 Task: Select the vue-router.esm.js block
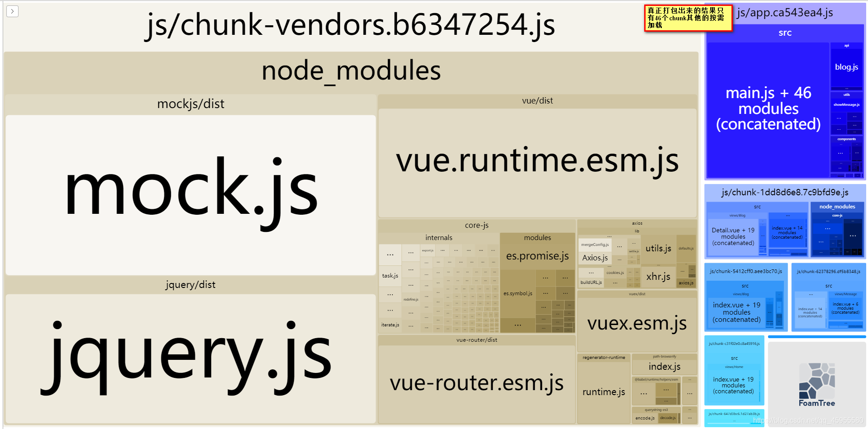click(x=476, y=384)
